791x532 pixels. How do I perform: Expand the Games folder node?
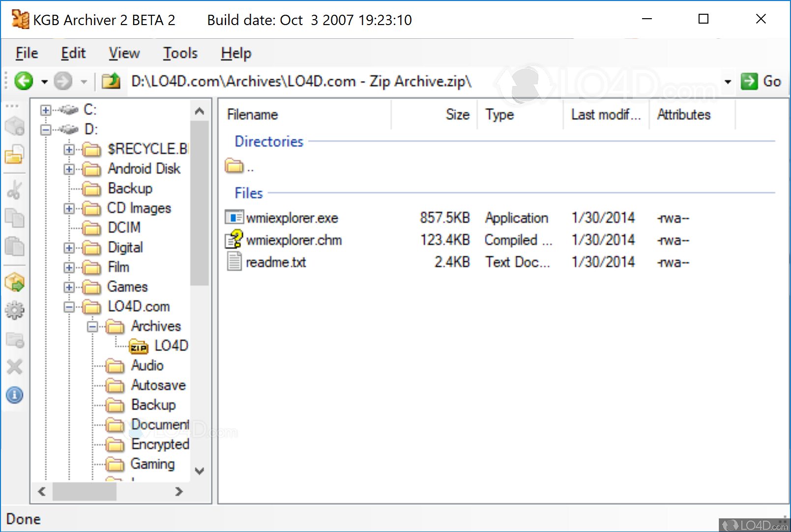tap(69, 287)
